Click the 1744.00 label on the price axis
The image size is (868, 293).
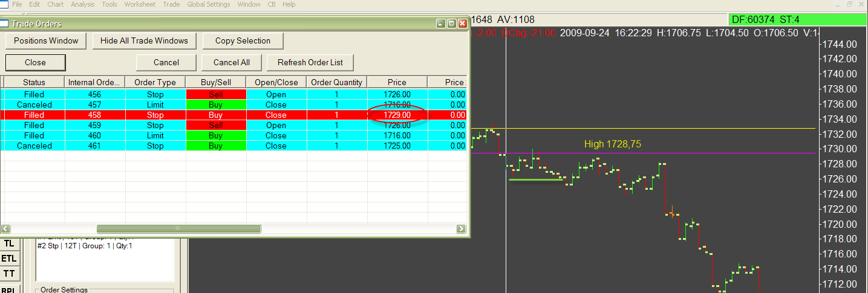click(840, 44)
